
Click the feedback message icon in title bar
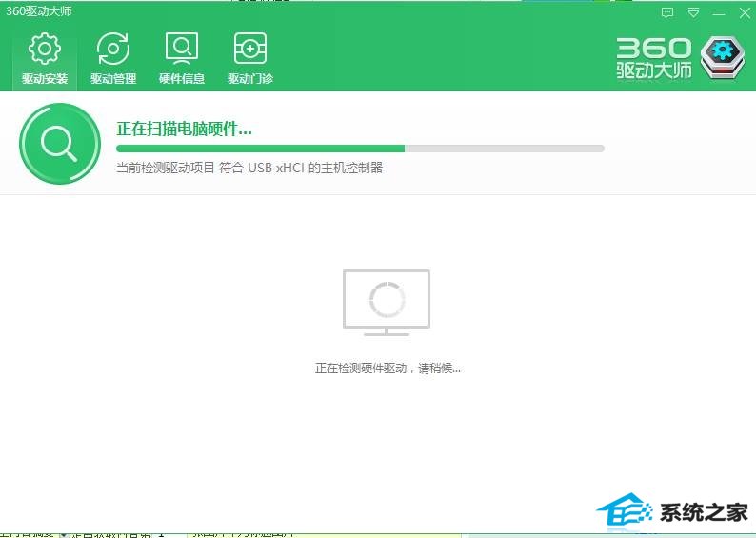667,13
